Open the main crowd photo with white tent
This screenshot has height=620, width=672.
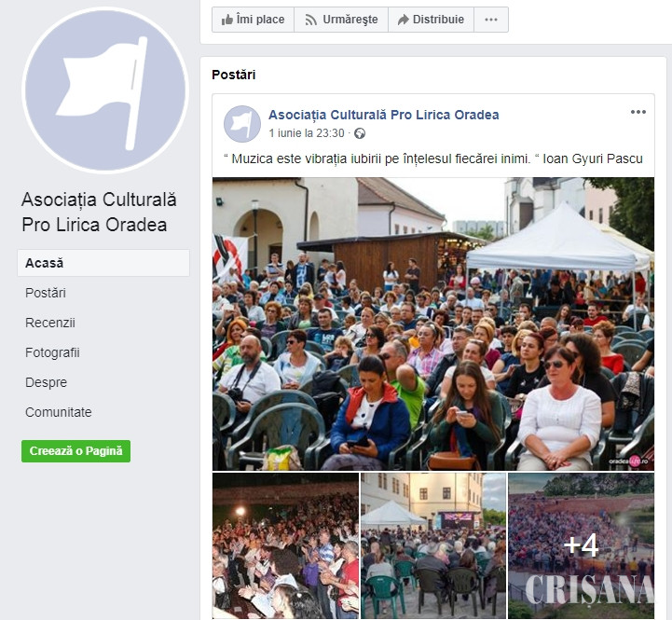coord(433,324)
